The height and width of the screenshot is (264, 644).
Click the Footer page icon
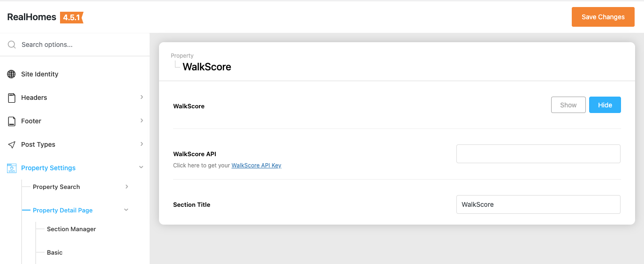point(12,121)
